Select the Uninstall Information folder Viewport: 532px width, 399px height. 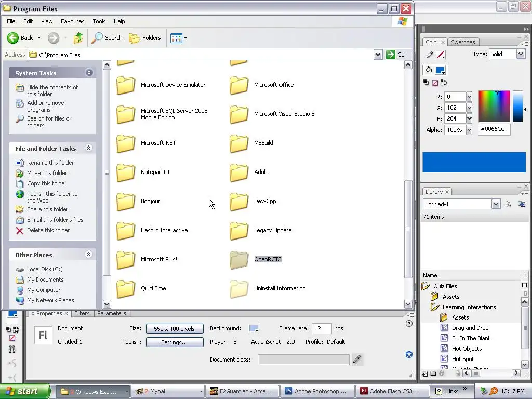point(268,288)
